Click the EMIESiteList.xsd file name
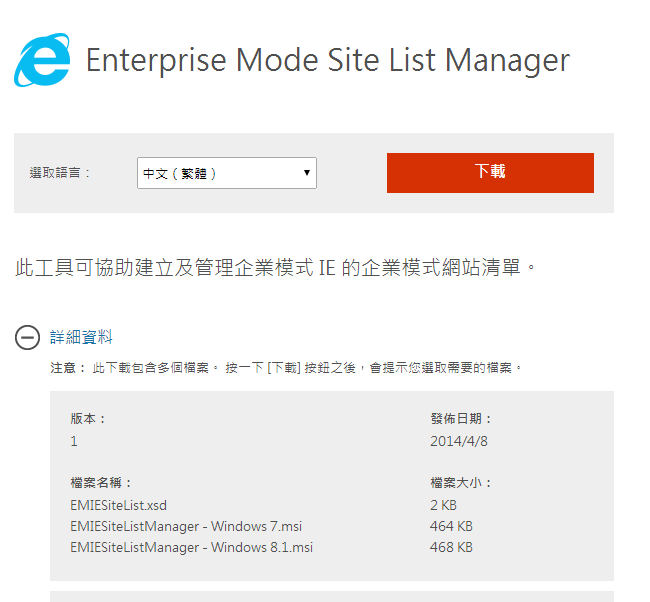 coord(118,505)
